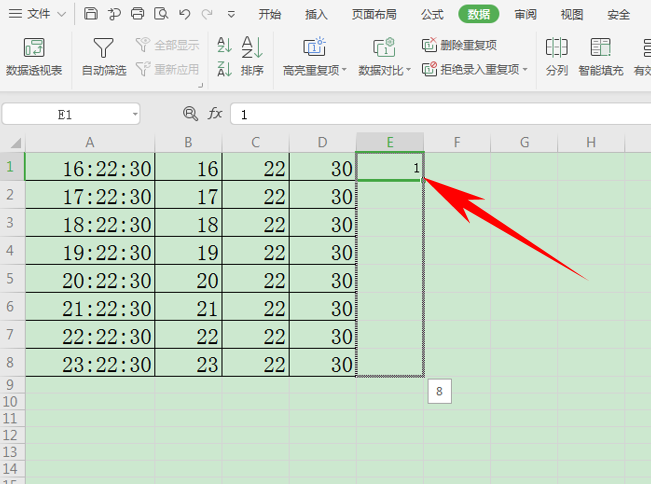Click the Undo arrow
Viewport: 651px width, 484px height.
pyautogui.click(x=184, y=15)
